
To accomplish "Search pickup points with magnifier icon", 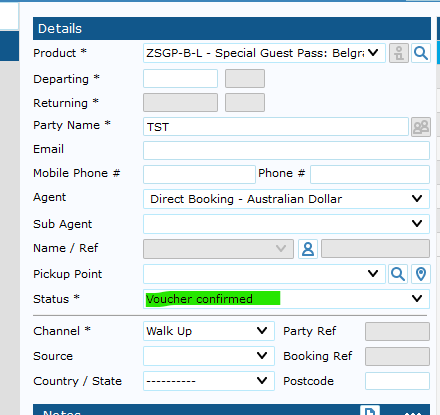I will click(398, 274).
